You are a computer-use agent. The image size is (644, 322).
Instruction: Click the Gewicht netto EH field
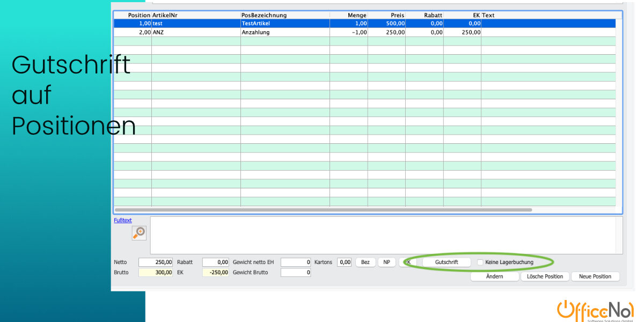(x=296, y=262)
